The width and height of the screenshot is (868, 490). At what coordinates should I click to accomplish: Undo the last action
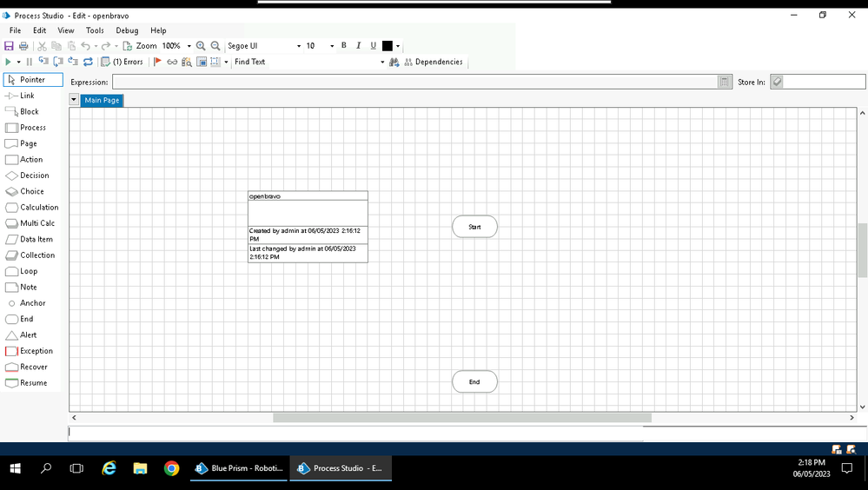85,46
